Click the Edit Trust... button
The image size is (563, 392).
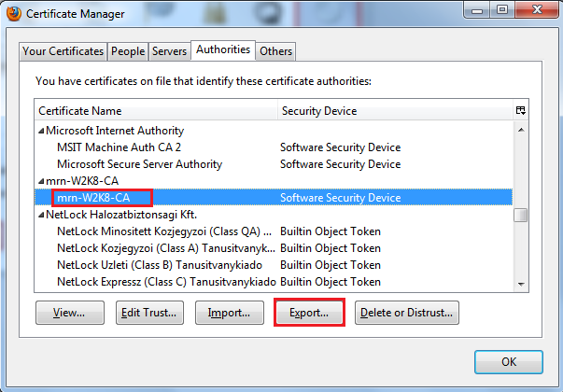point(149,313)
